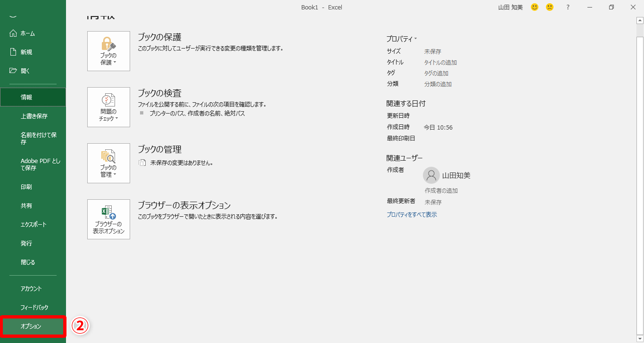Expand the プロパティ dropdown arrow
644x343 pixels.
point(415,39)
